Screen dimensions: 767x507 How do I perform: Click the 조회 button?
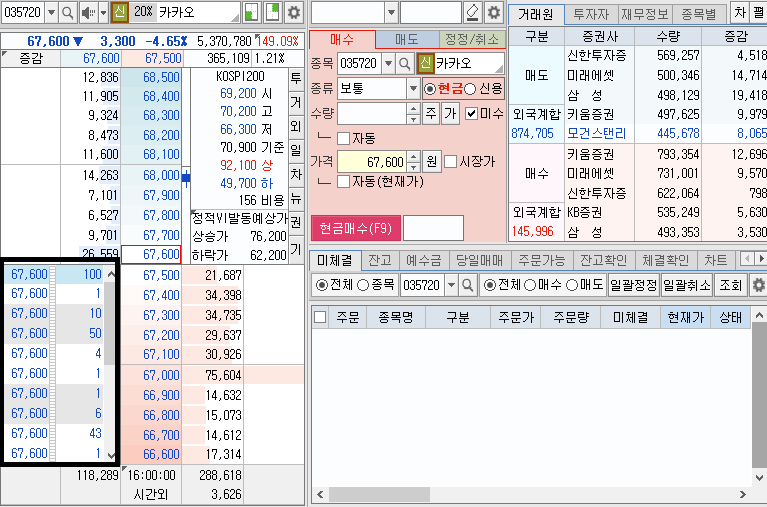(731, 285)
